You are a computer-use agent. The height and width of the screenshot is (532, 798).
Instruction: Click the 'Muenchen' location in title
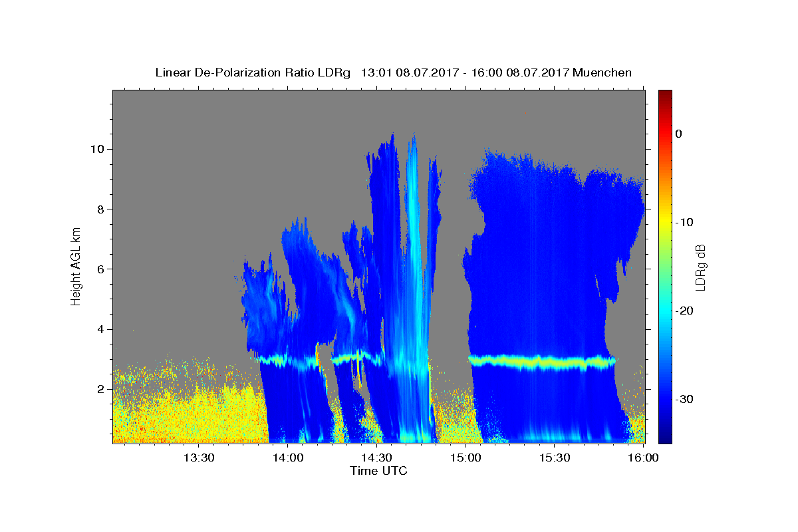click(602, 72)
